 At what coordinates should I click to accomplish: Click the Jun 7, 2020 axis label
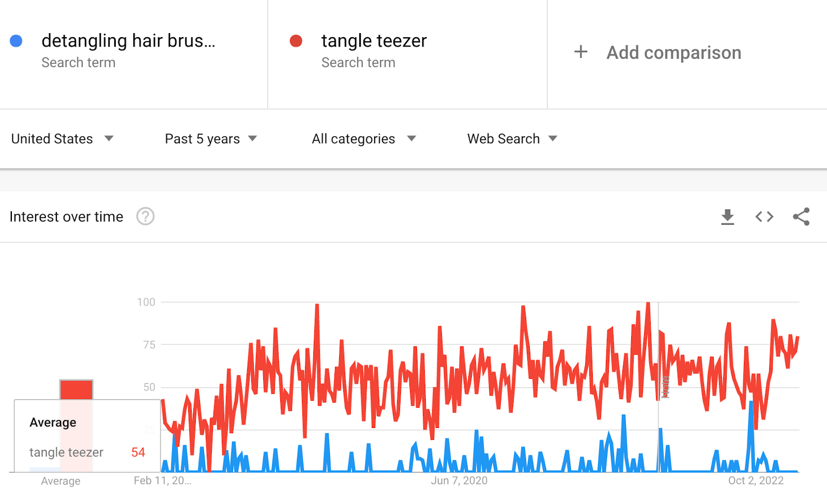[460, 480]
